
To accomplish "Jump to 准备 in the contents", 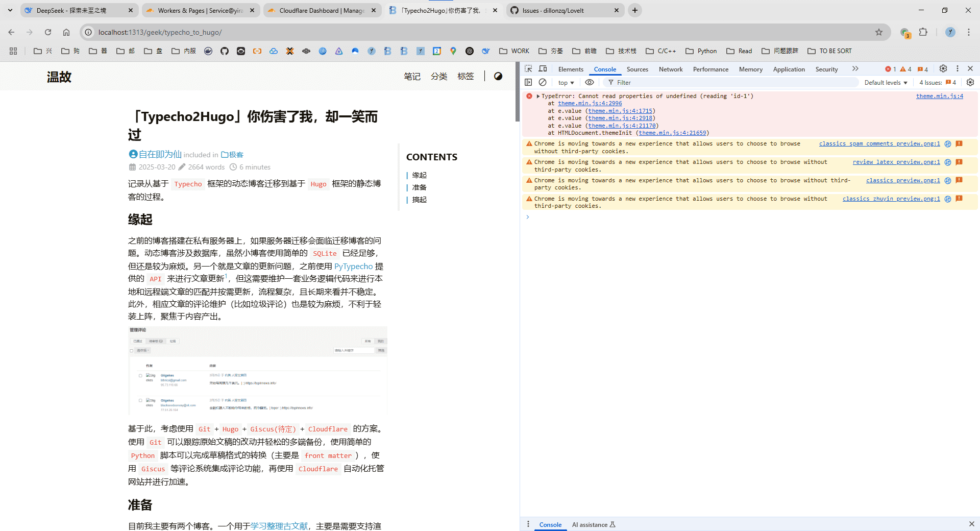I will (420, 187).
